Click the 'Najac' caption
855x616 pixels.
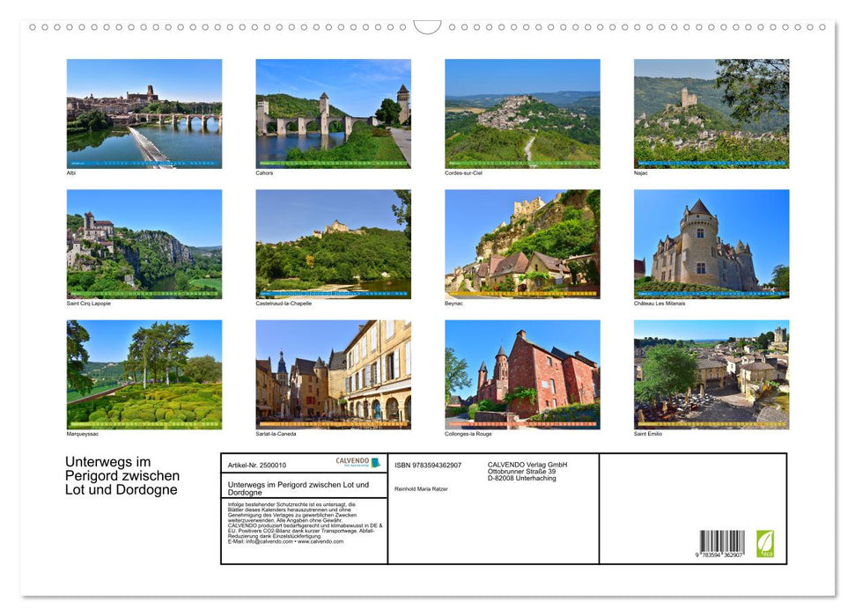641,172
